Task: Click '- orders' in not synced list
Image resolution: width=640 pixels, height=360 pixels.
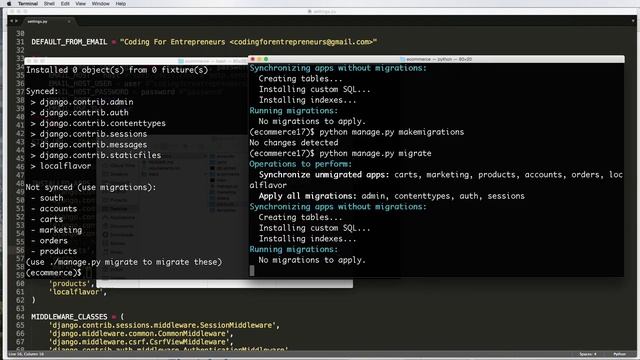Action: (49, 240)
